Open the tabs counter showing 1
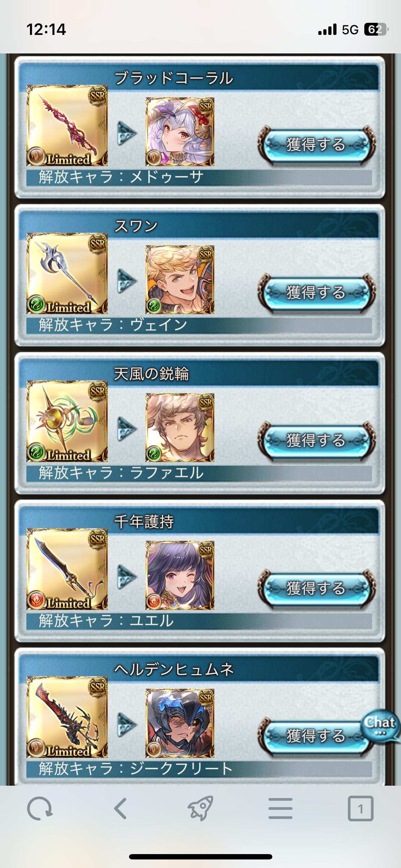The width and height of the screenshot is (401, 868). (360, 808)
